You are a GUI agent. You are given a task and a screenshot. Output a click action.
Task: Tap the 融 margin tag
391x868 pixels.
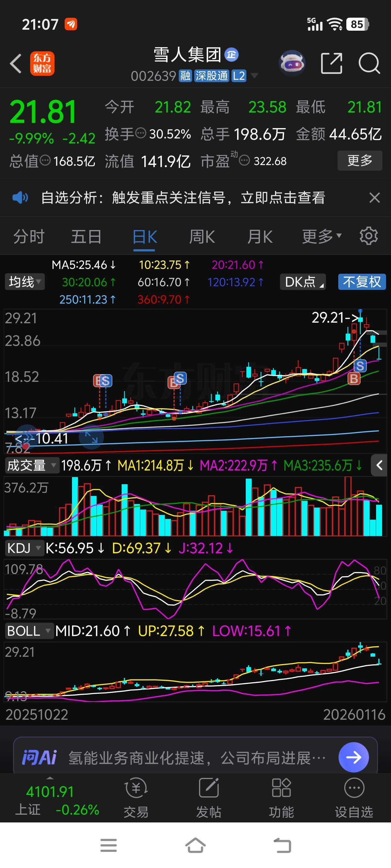click(185, 76)
